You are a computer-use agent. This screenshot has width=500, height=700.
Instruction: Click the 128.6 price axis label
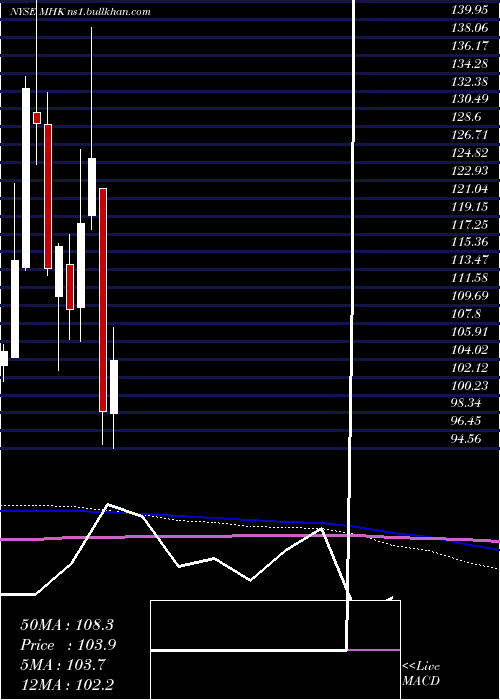(x=466, y=117)
